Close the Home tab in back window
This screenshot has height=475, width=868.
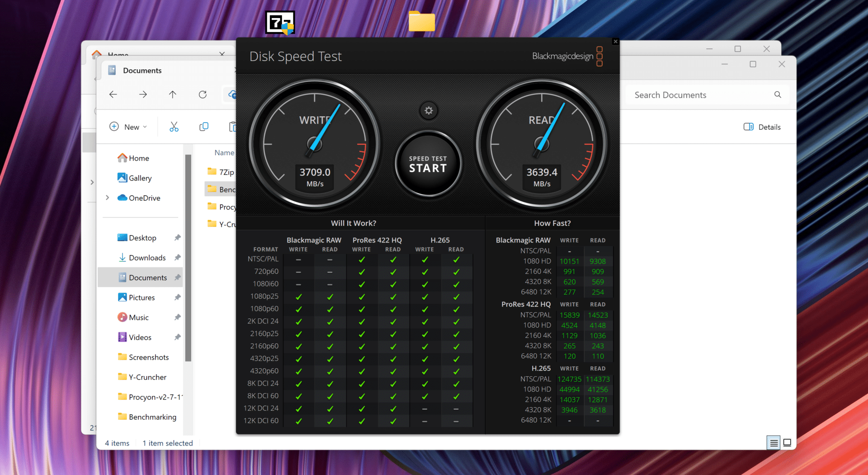(x=222, y=54)
